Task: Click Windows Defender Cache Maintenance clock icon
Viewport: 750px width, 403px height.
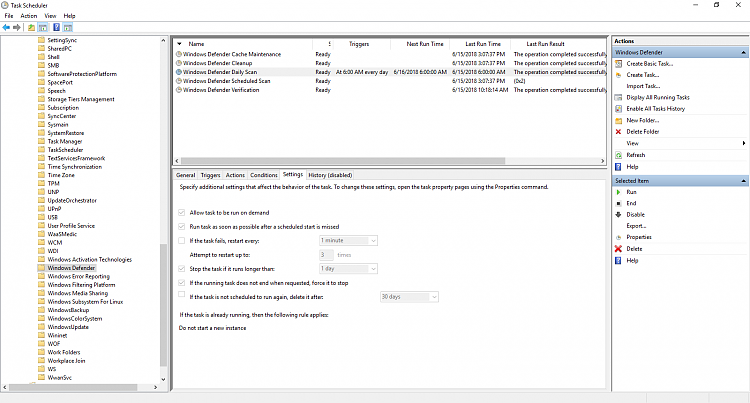Action: 179,54
